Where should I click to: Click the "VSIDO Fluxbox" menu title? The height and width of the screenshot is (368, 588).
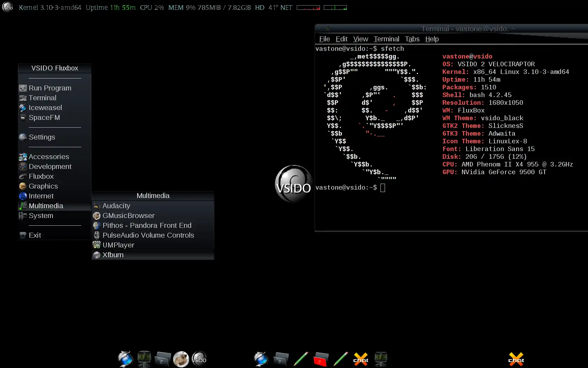coord(55,68)
